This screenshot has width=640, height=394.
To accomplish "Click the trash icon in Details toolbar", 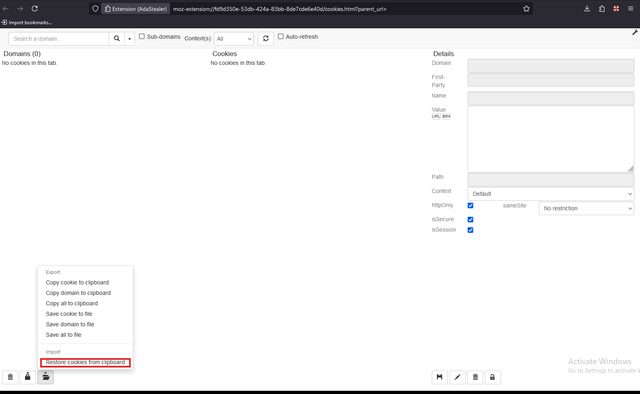I will (x=475, y=377).
